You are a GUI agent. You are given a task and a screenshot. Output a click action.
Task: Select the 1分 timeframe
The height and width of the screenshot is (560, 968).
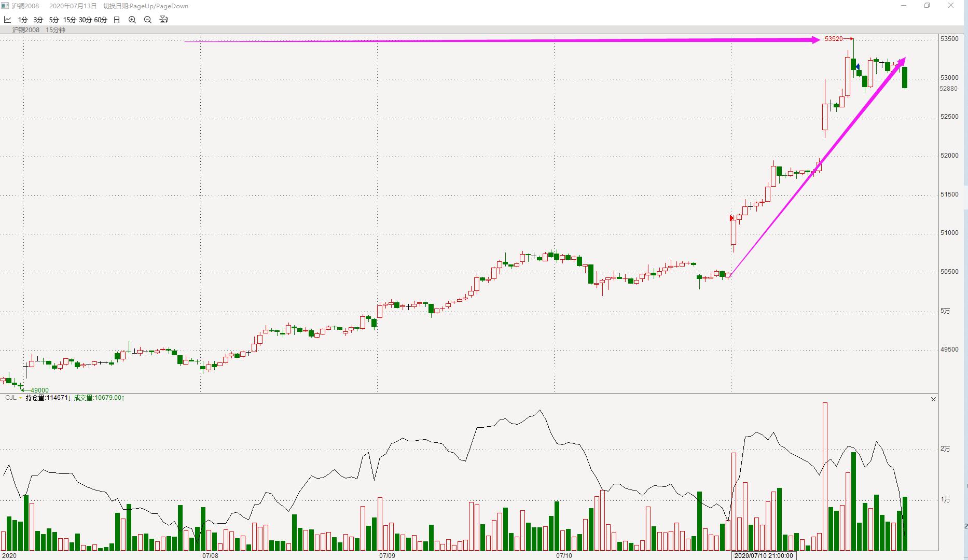(x=23, y=20)
